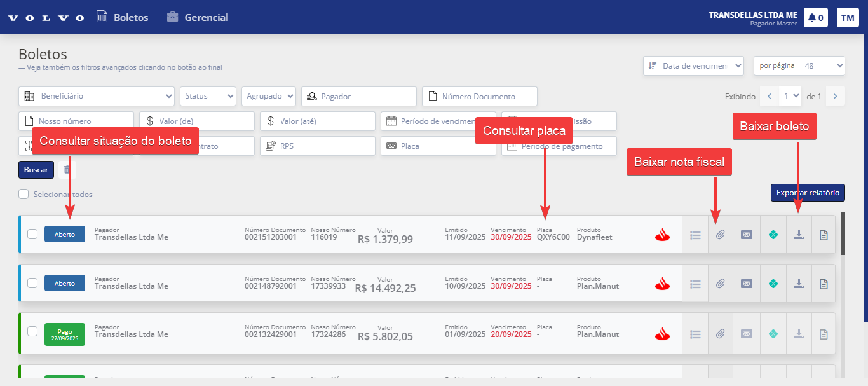Click the Exportar relatório button
868x386 pixels.
click(x=807, y=193)
